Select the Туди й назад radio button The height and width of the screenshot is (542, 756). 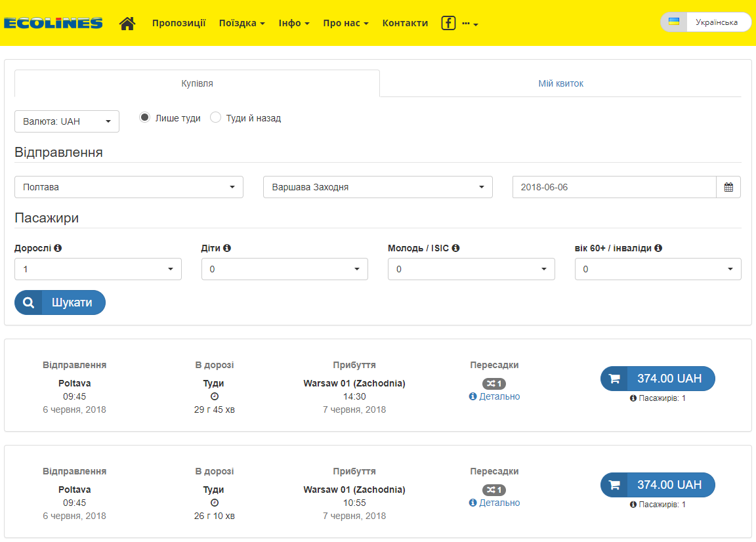coord(215,117)
